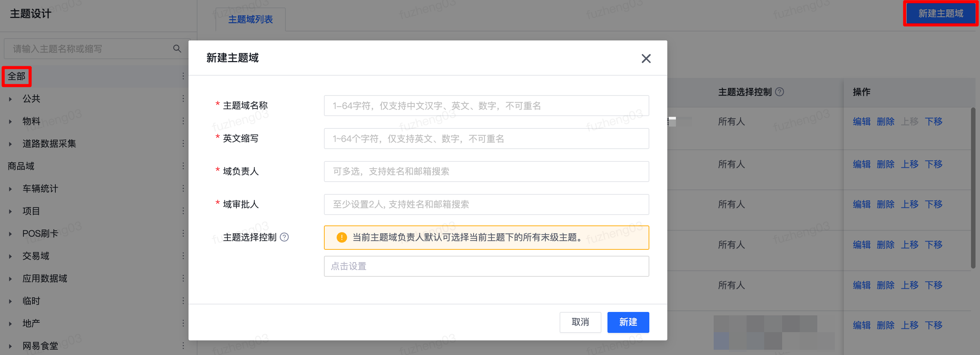Open more-options menu for 道路数据采集 row
This screenshot has width=980, height=355.
point(183,143)
